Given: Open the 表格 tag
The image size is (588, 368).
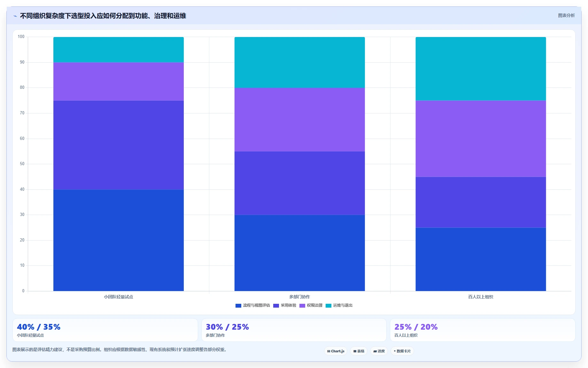Looking at the screenshot, I should 359,351.
